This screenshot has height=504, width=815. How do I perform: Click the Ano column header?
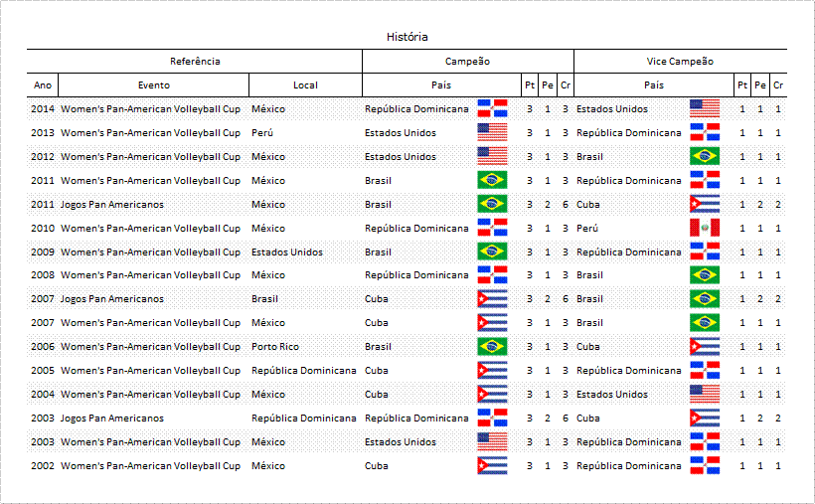pyautogui.click(x=43, y=85)
